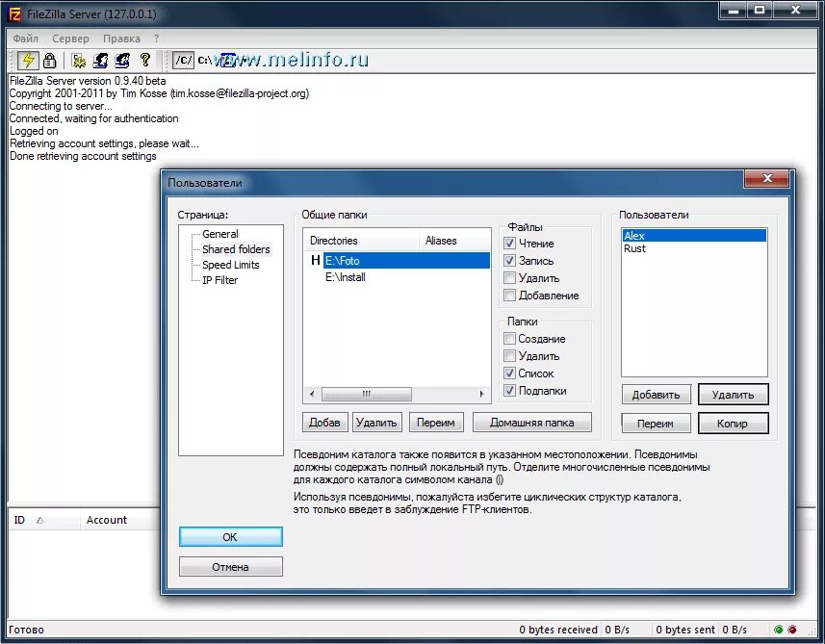This screenshot has width=825, height=644.
Task: Uncheck the Чтение files permission
Action: (x=509, y=244)
